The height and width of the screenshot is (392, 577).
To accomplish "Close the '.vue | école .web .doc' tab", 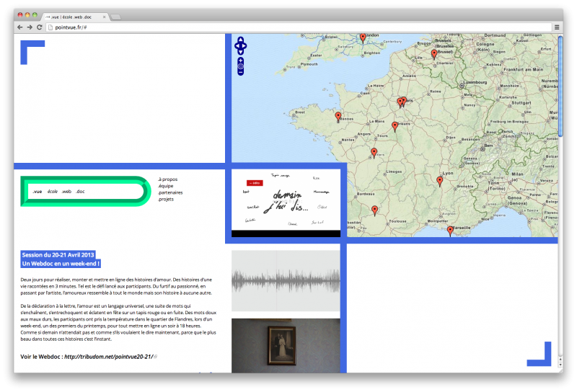I will pyautogui.click(x=104, y=17).
